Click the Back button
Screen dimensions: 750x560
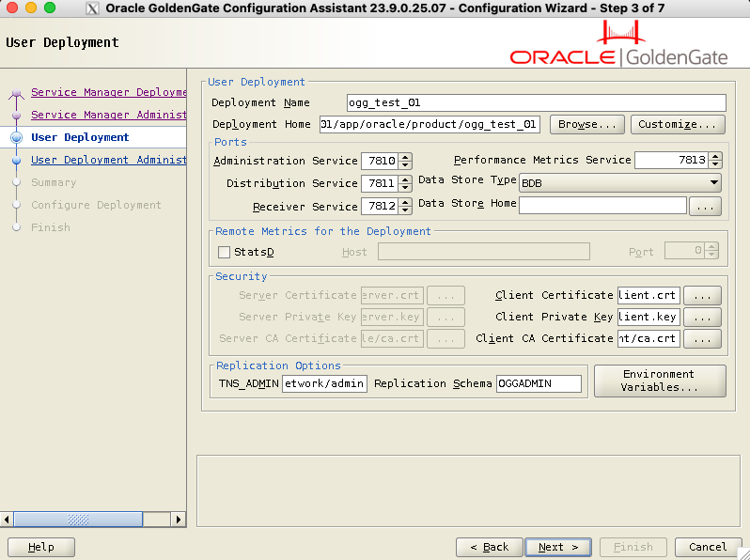pyautogui.click(x=489, y=547)
